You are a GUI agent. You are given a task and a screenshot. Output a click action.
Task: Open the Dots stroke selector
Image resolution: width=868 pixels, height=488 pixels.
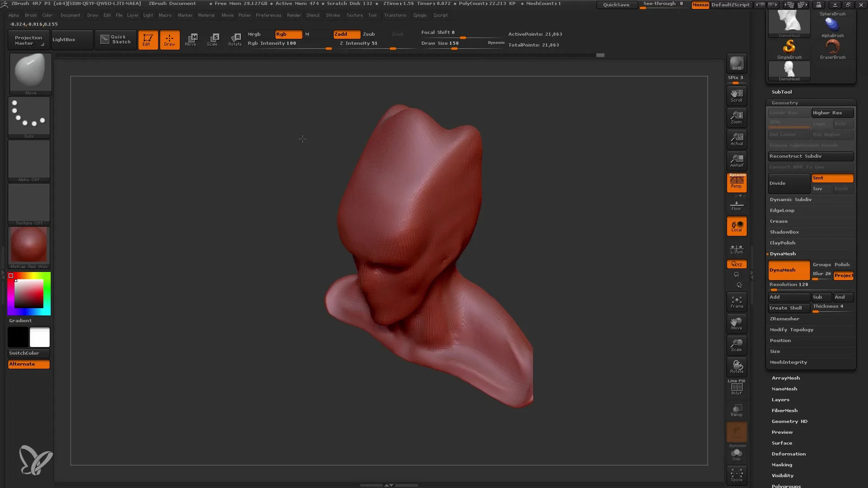[29, 117]
